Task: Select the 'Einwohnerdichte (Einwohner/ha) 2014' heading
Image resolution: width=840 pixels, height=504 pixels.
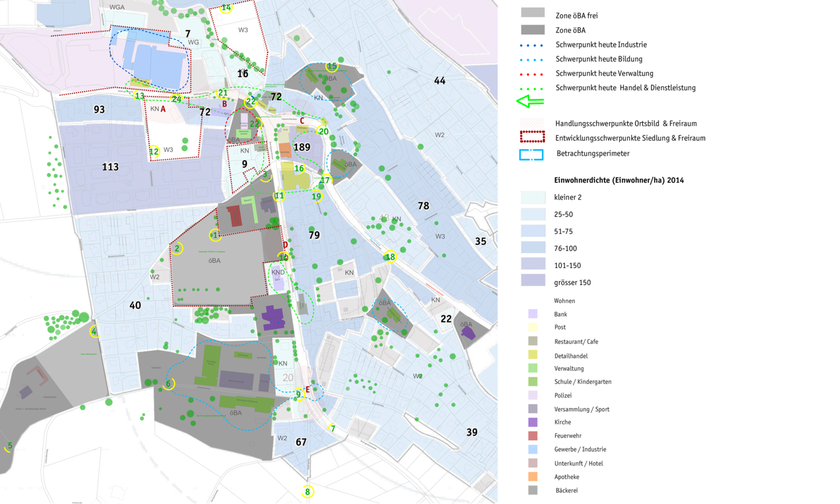Action: pyautogui.click(x=619, y=180)
